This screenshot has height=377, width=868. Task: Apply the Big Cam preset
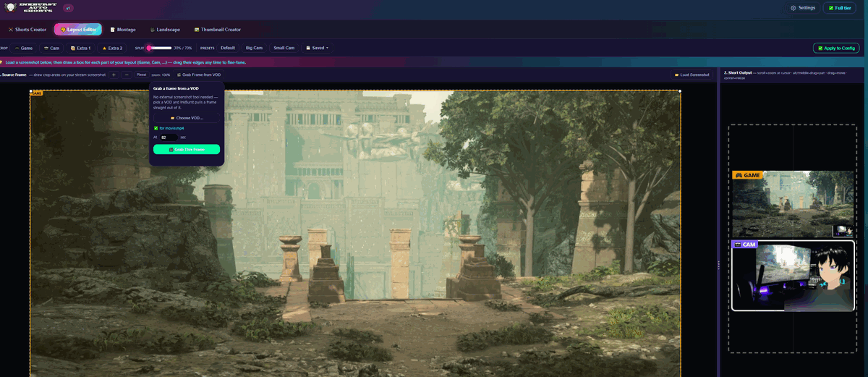(254, 48)
